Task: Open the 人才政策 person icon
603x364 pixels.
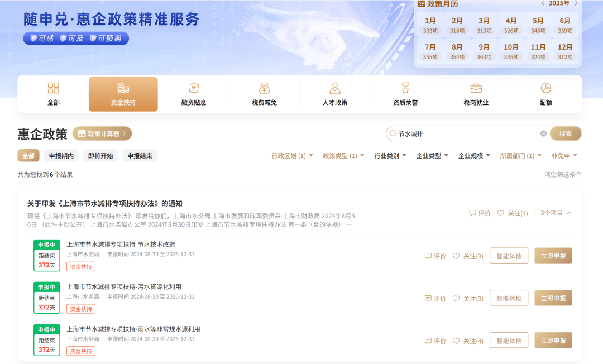Action: pos(335,89)
